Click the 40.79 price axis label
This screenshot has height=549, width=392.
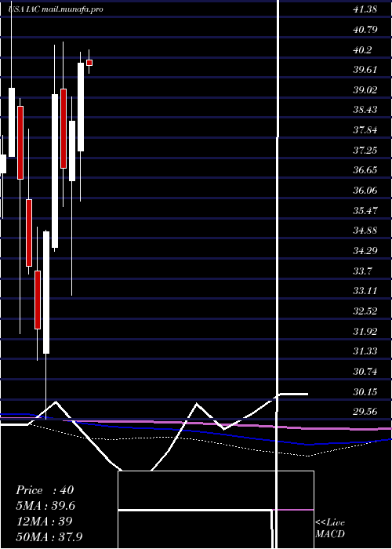point(365,30)
